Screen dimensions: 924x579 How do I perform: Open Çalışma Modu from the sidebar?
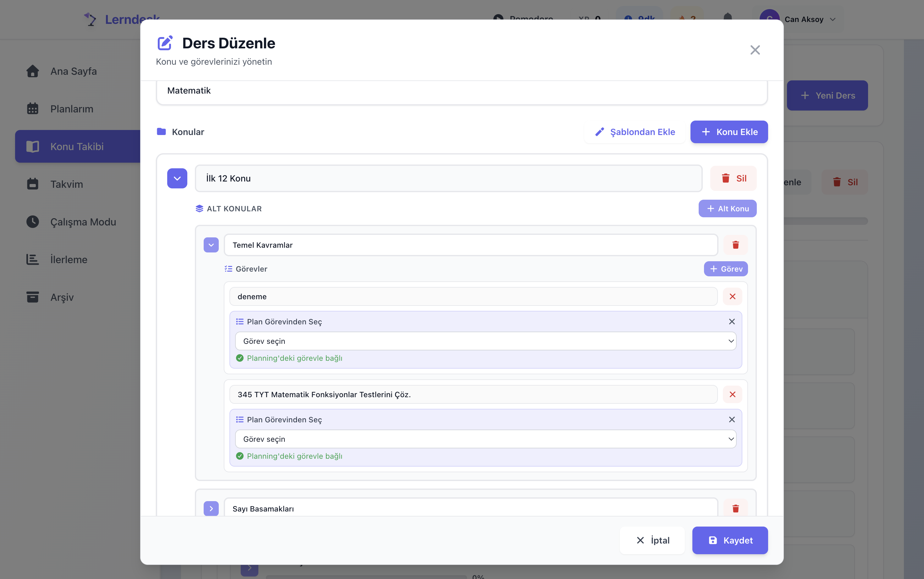click(83, 222)
